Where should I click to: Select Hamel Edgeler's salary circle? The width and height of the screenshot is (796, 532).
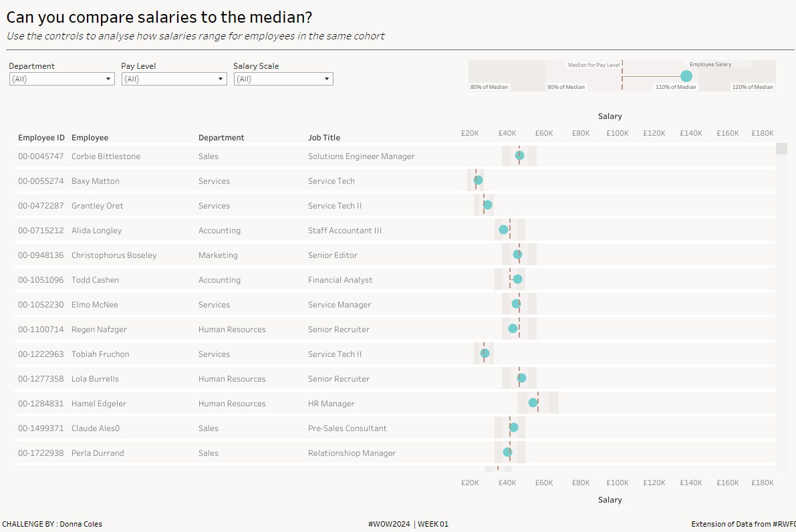click(533, 402)
